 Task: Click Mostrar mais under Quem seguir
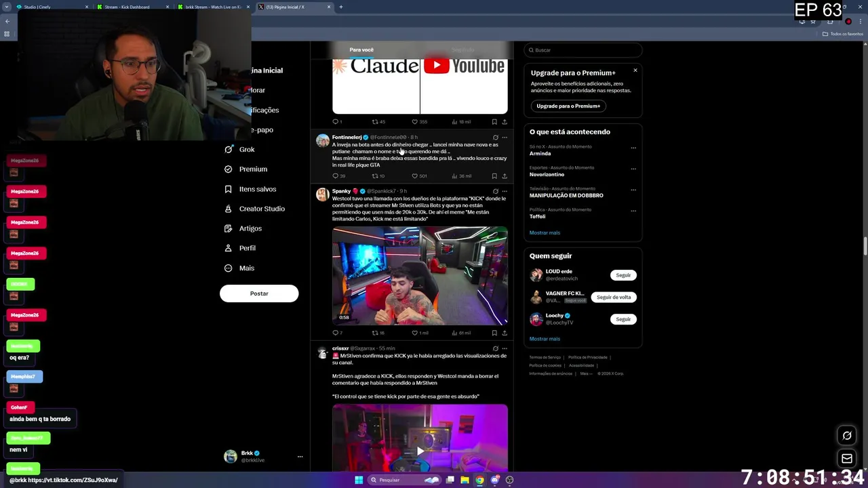pos(545,339)
